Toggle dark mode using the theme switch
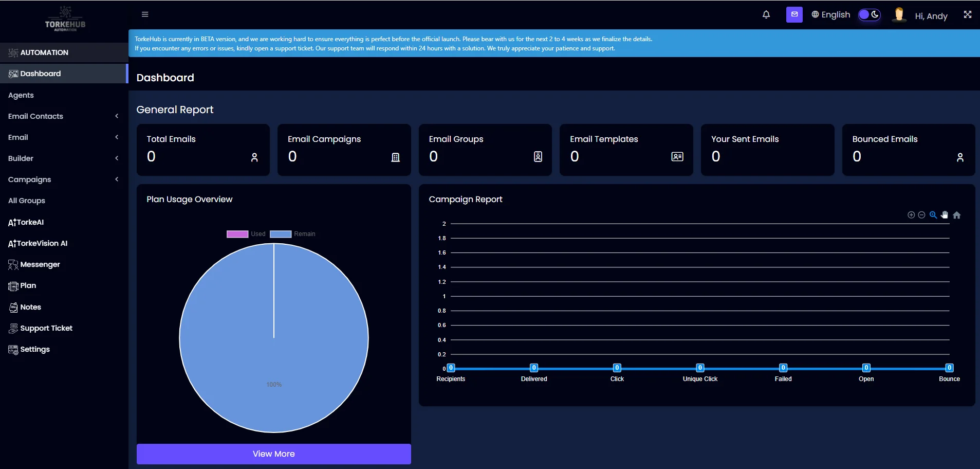The height and width of the screenshot is (469, 980). [x=868, y=15]
